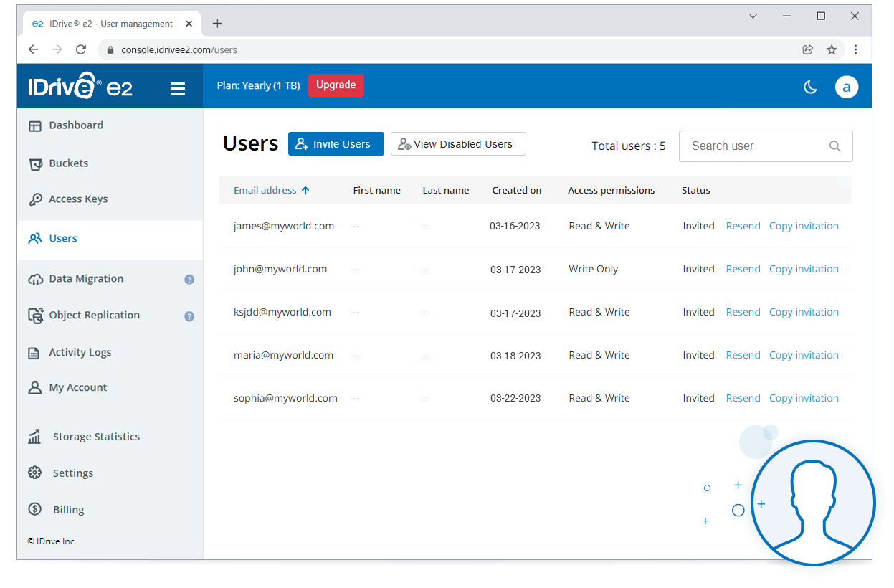The height and width of the screenshot is (588, 894).
Task: Click the IDrive e2 logo
Action: click(80, 87)
